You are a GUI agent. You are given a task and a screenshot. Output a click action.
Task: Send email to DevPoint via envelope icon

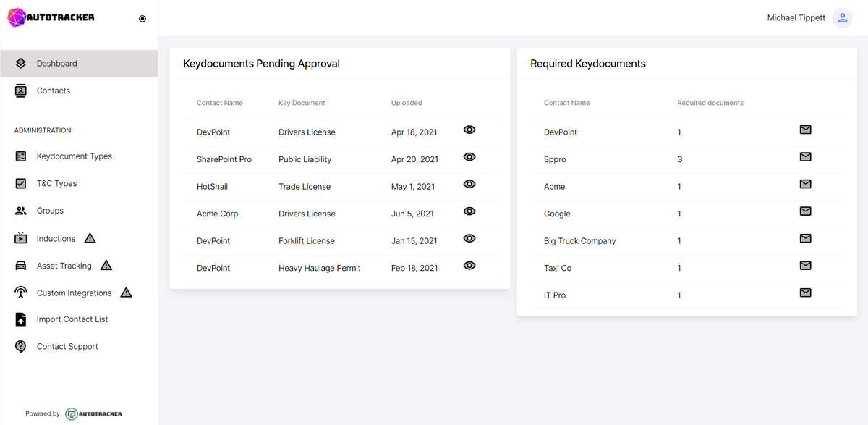[x=805, y=130]
